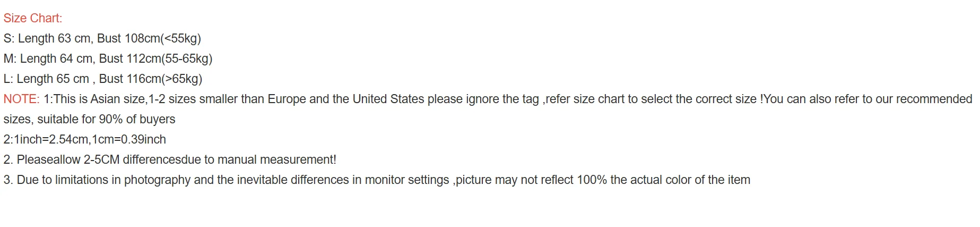Screen dimensions: 980x227
Task: Click the "(>65kg)" weight text
Action: (x=182, y=79)
